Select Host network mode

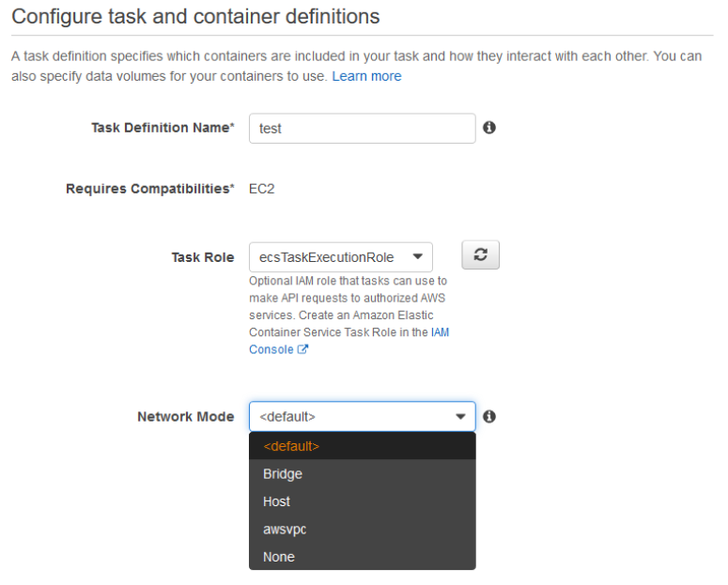coord(362,501)
